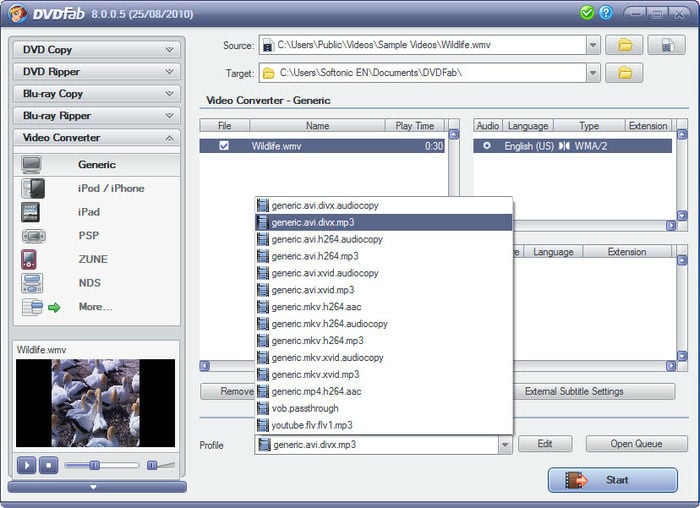Expand the DVD Ripper section
The image size is (700, 508).
click(97, 71)
